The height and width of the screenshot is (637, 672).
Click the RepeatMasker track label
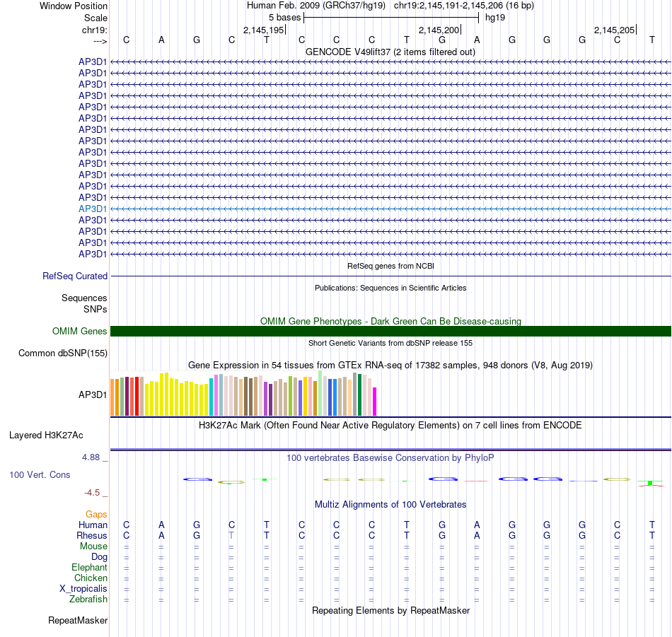tap(78, 620)
